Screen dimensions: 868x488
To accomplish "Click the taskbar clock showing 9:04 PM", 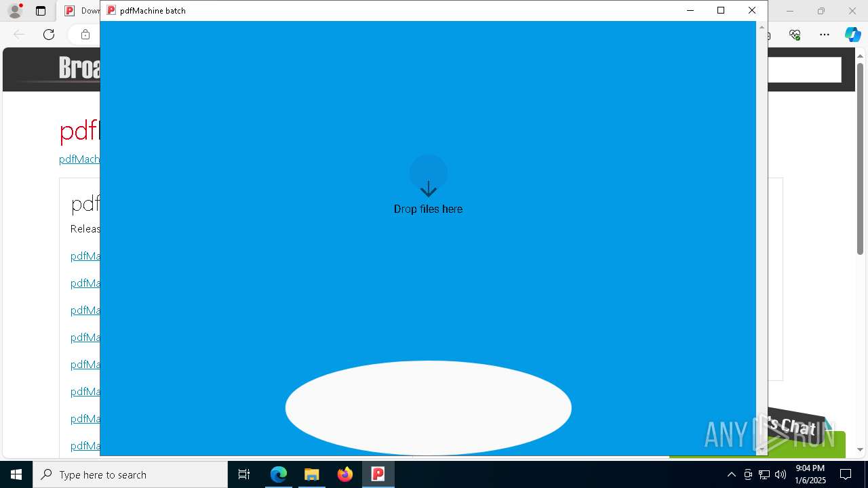I will tap(810, 474).
